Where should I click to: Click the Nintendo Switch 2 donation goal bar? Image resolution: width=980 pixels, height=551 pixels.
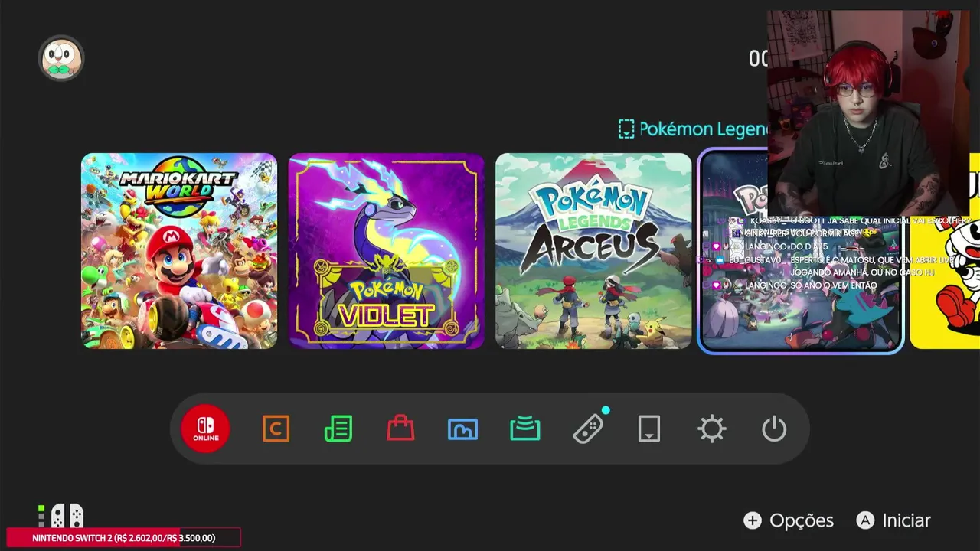pyautogui.click(x=123, y=538)
